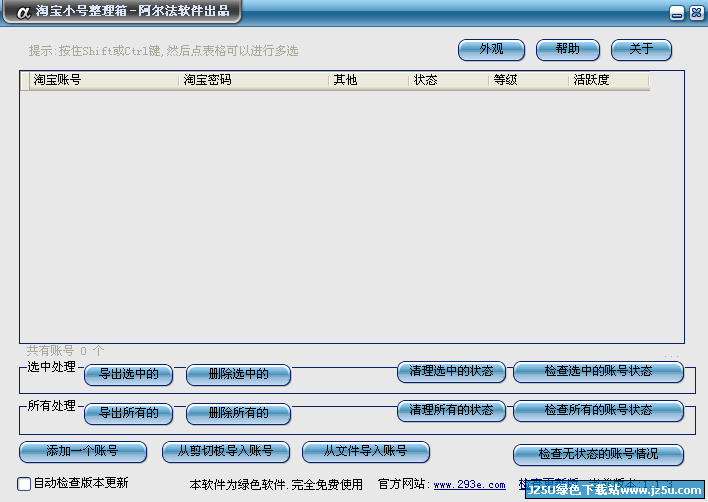Image resolution: width=708 pixels, height=502 pixels.
Task: Click 添加一个账号 button
Action: click(83, 451)
